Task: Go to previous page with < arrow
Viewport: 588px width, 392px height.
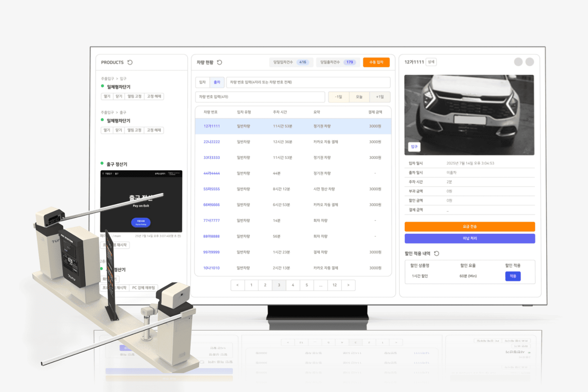Action: pyautogui.click(x=237, y=285)
